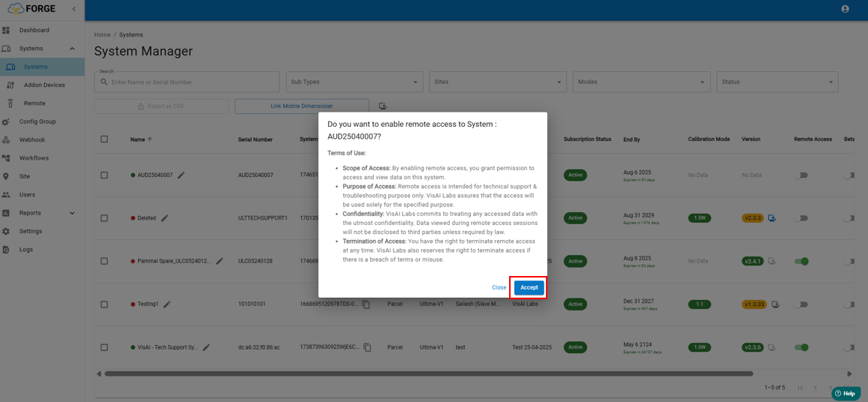
Task: Check the checkbox for Testing1 row
Action: pos(104,304)
